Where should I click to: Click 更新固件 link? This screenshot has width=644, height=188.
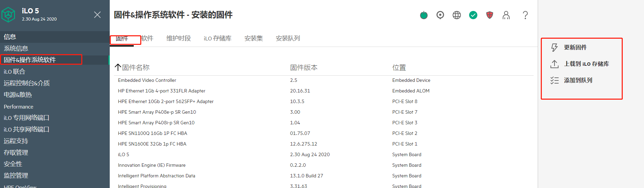click(575, 48)
